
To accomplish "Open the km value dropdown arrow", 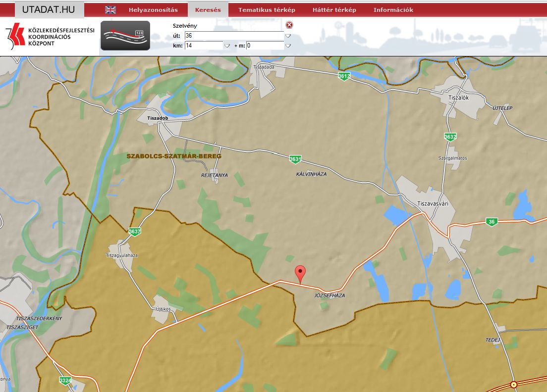I will (227, 46).
